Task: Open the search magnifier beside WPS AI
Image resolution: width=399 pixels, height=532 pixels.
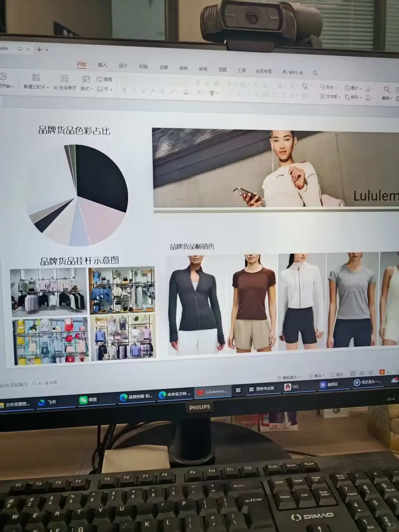Action: (x=315, y=73)
